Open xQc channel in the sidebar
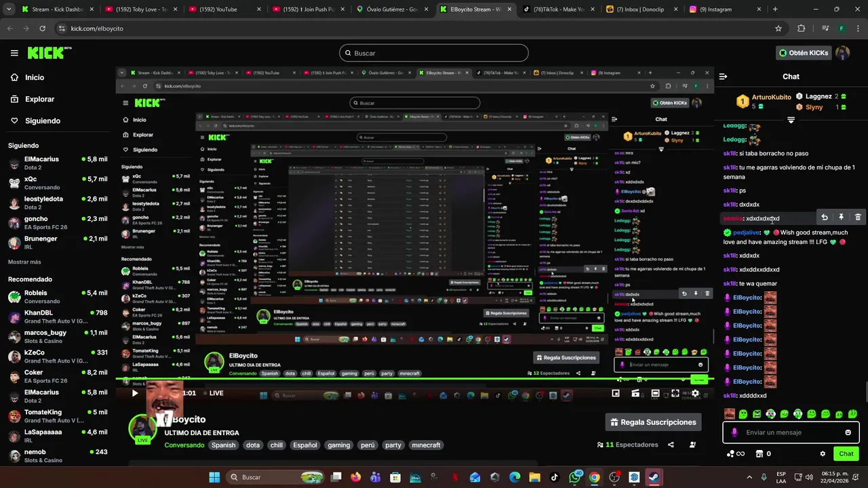This screenshot has width=868, height=488. 58,182
